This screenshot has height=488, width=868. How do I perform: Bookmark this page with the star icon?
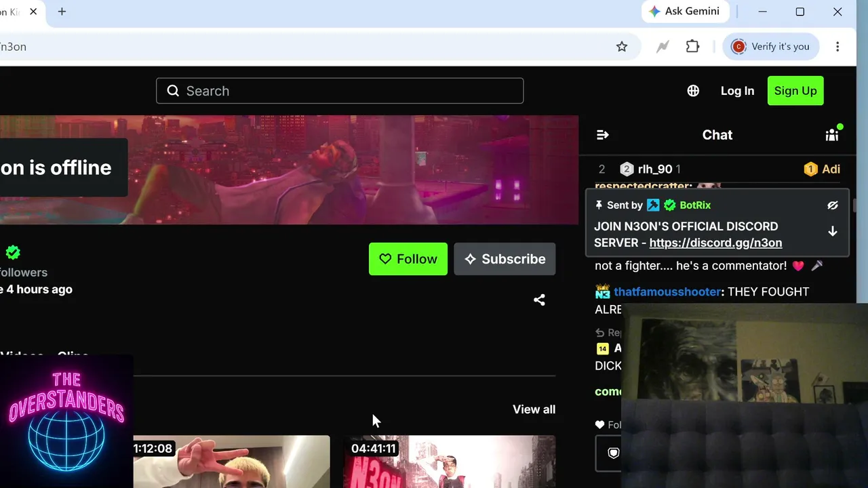pyautogui.click(x=622, y=47)
